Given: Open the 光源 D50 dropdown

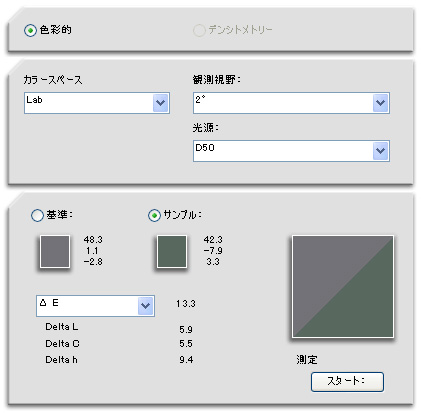Looking at the screenshot, I should (x=291, y=151).
